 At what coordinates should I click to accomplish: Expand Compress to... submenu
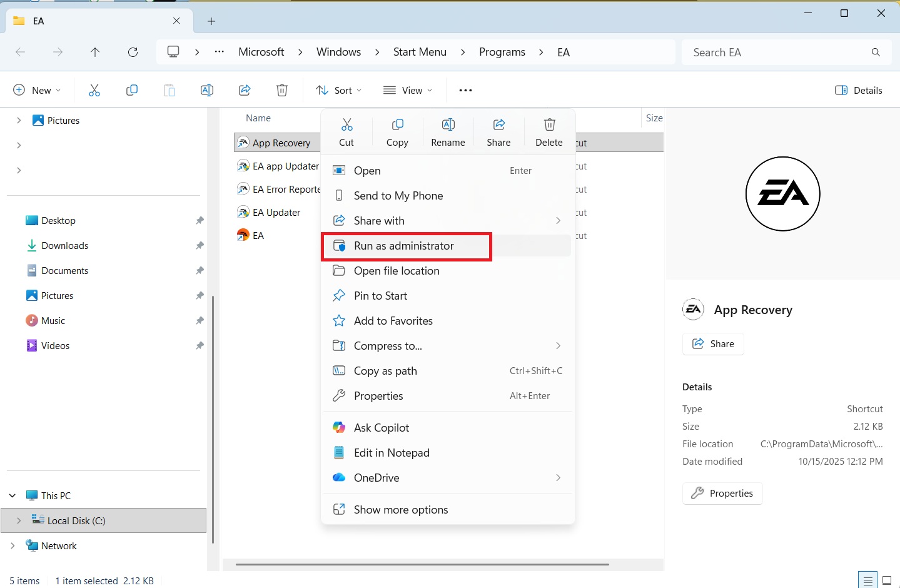coord(558,346)
